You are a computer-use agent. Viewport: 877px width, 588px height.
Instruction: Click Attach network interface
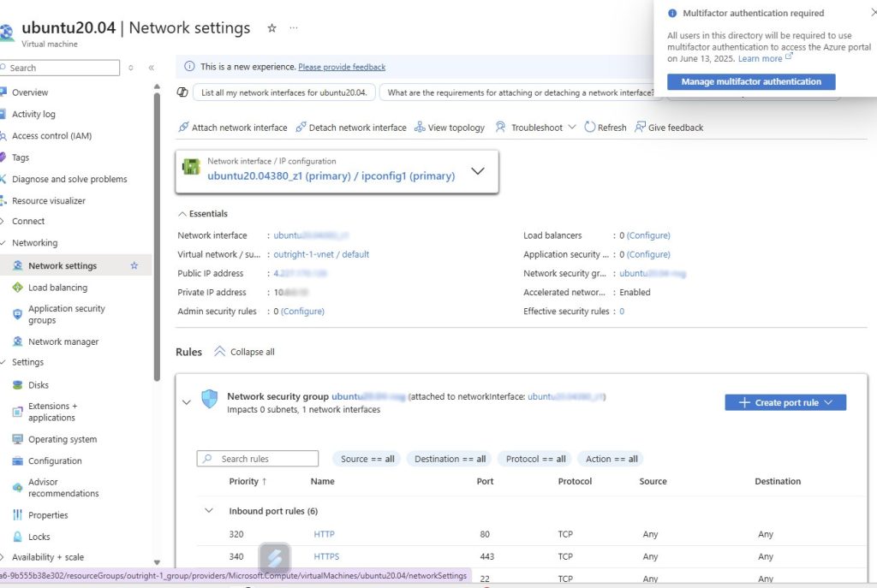point(233,128)
